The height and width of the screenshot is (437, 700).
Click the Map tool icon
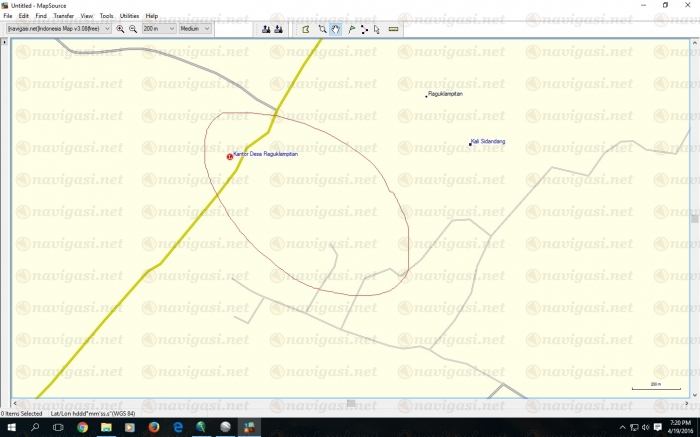click(306, 29)
